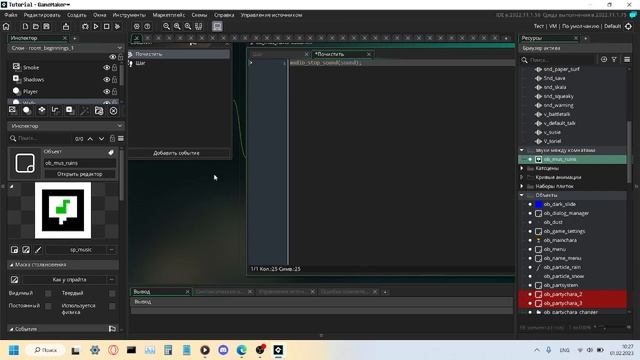Expand the Наборы плиток folder

pyautogui.click(x=522, y=186)
